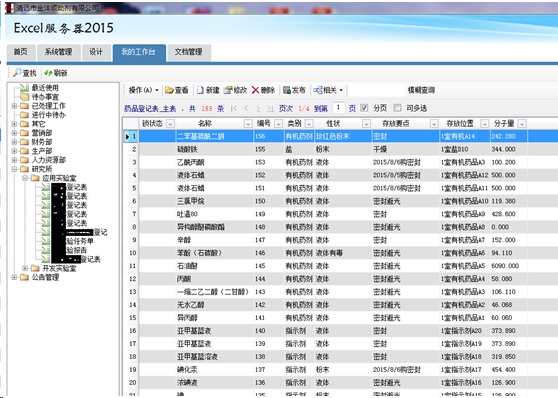Click the 查找 magnifier icon
The width and height of the screenshot is (558, 398).
click(17, 73)
